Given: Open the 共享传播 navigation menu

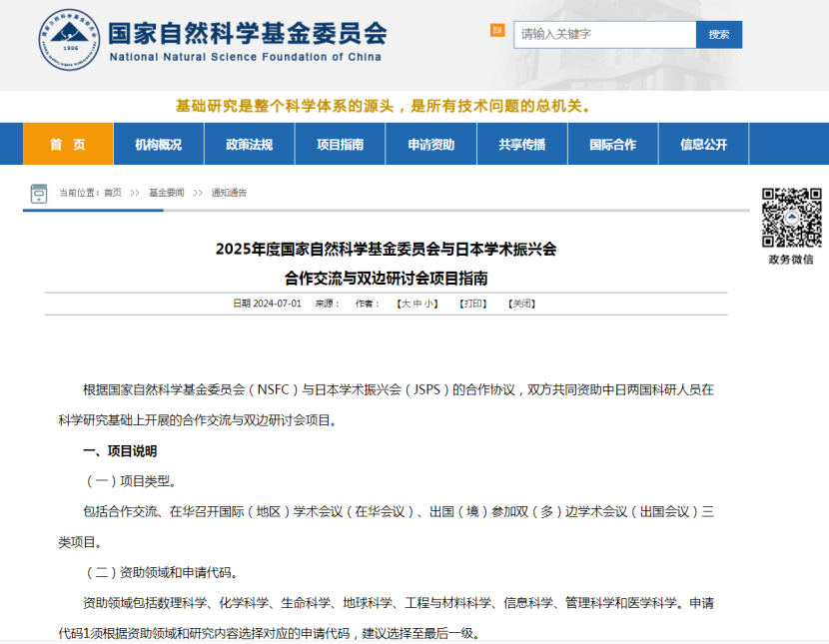Looking at the screenshot, I should click(x=522, y=144).
